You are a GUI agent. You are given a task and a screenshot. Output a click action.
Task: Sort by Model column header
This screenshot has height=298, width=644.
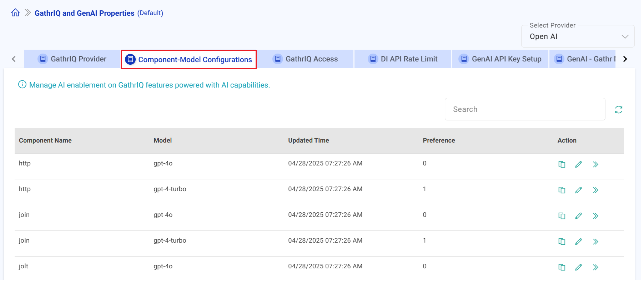pyautogui.click(x=163, y=140)
